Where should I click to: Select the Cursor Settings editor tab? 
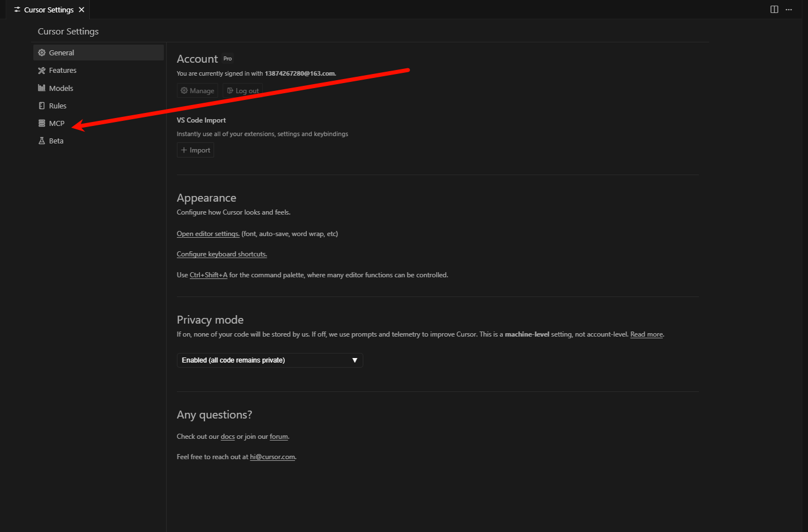[48, 10]
